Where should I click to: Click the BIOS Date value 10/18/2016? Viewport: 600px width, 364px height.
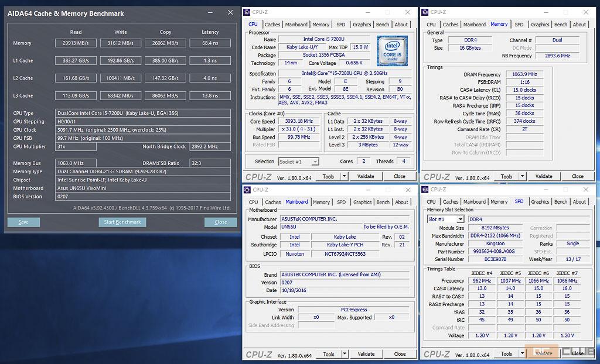(x=345, y=291)
